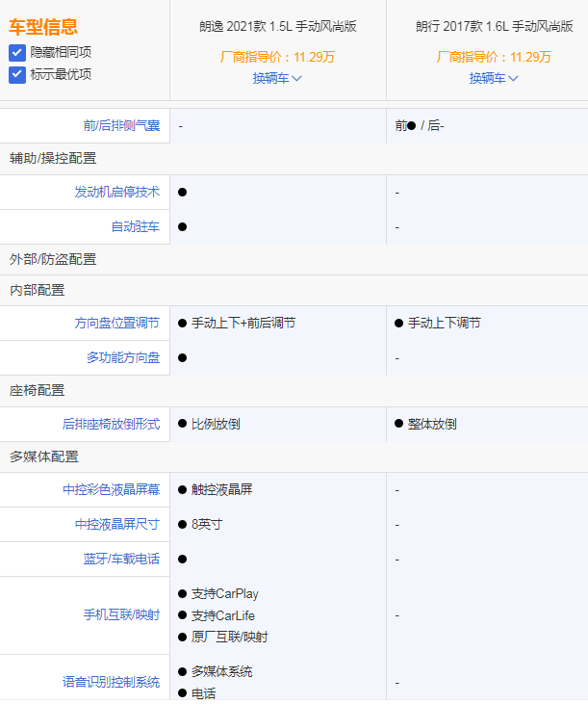588x704 pixels.
Task: Open 换辆车 dropdown for 朗行 2017款
Action: pos(494,78)
